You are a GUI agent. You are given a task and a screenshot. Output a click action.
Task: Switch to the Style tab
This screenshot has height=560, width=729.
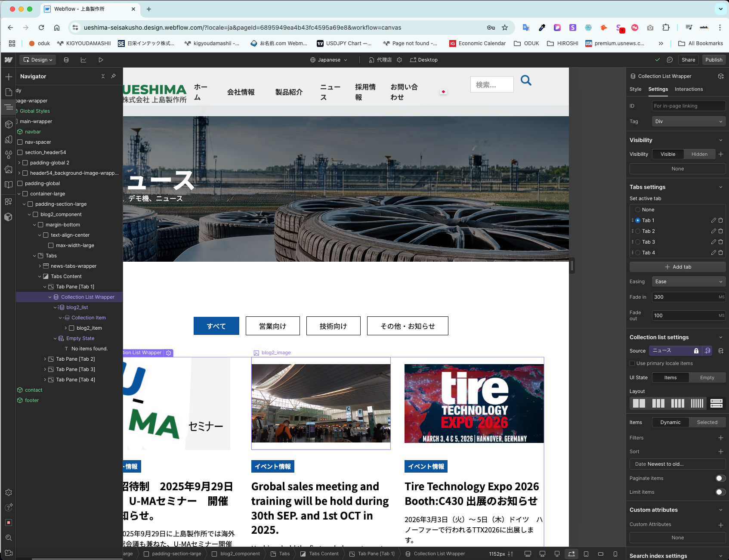635,89
